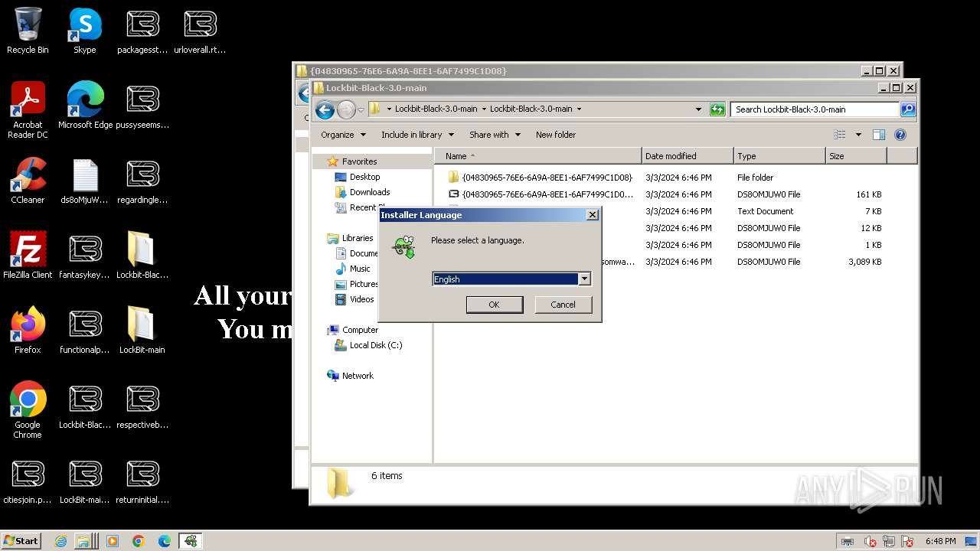Viewport: 980px width, 551px height.
Task: Click OK in Installer Language dialog
Action: coord(495,305)
